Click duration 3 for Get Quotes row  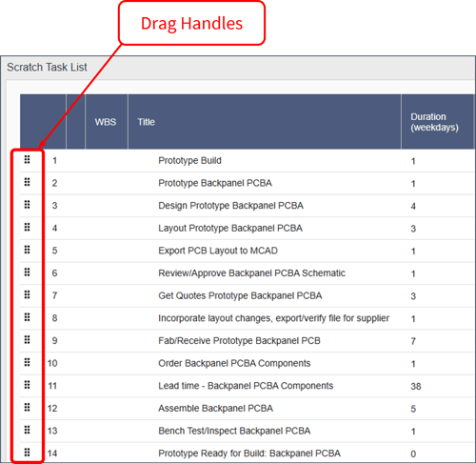413,296
